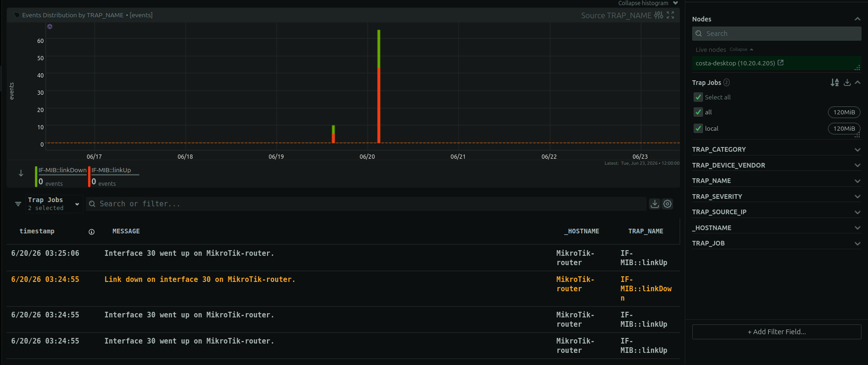Collapse the Nodes section
This screenshot has width=868, height=365.
(x=857, y=19)
